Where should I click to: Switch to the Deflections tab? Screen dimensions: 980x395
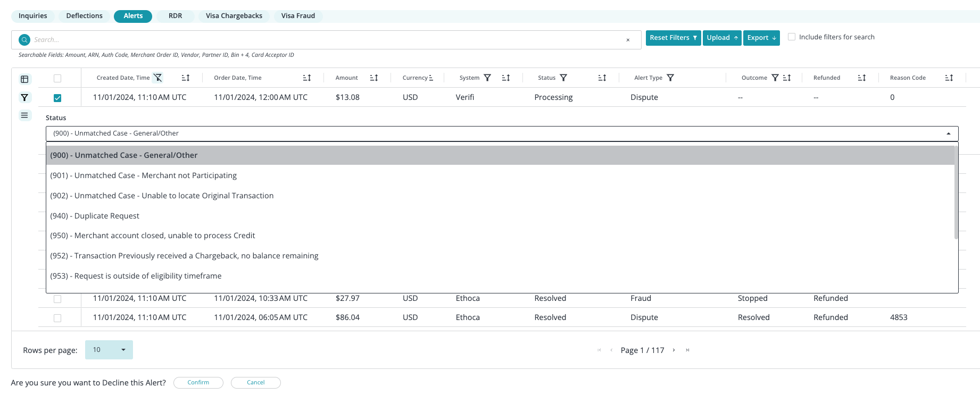coord(84,16)
